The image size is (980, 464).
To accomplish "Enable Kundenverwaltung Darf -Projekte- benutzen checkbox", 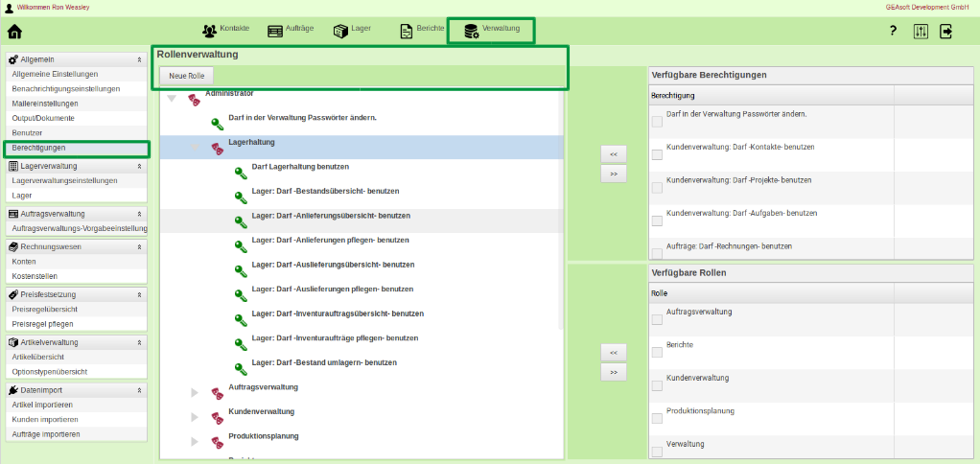I will 657,188.
